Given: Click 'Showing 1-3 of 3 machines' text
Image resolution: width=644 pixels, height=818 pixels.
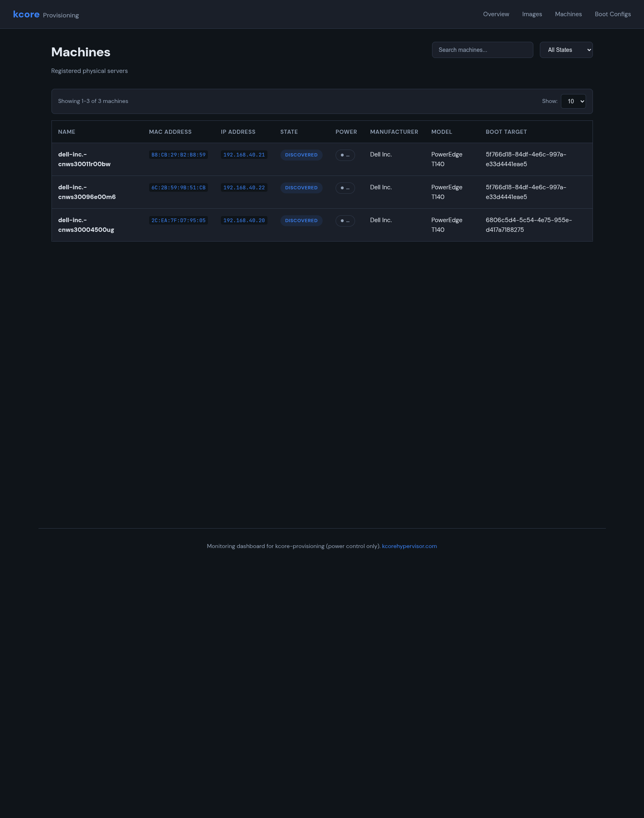Looking at the screenshot, I should click(93, 101).
